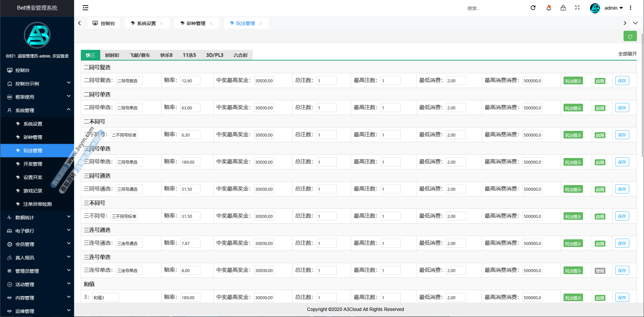Save the 二同号单选 row
The image size is (644, 317).
[x=622, y=108]
